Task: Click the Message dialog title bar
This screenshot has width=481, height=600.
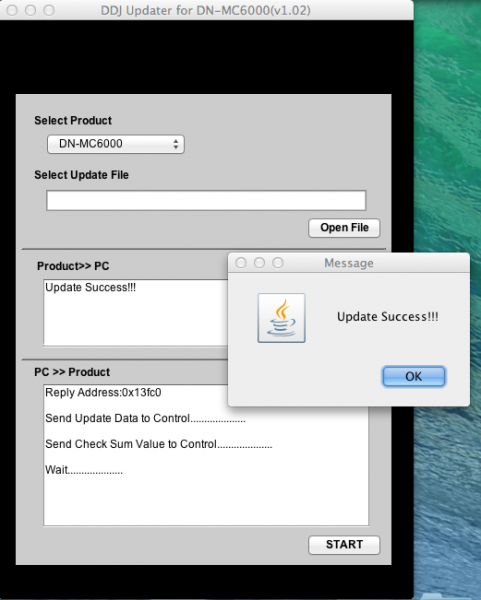Action: (x=349, y=263)
